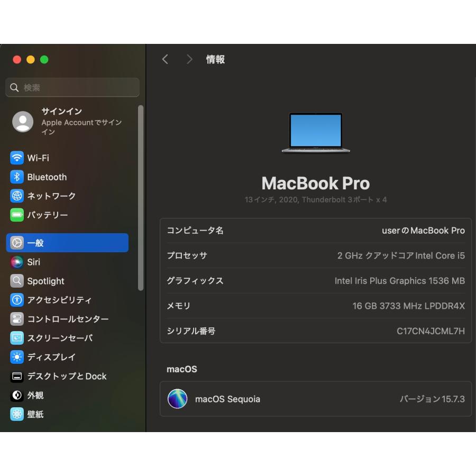Click the コントロールセンター label
This screenshot has width=476, height=476.
coord(68,319)
